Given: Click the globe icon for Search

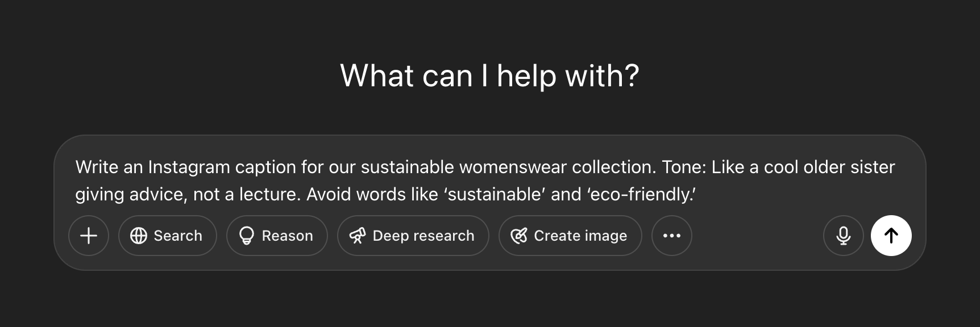Looking at the screenshot, I should tap(139, 236).
